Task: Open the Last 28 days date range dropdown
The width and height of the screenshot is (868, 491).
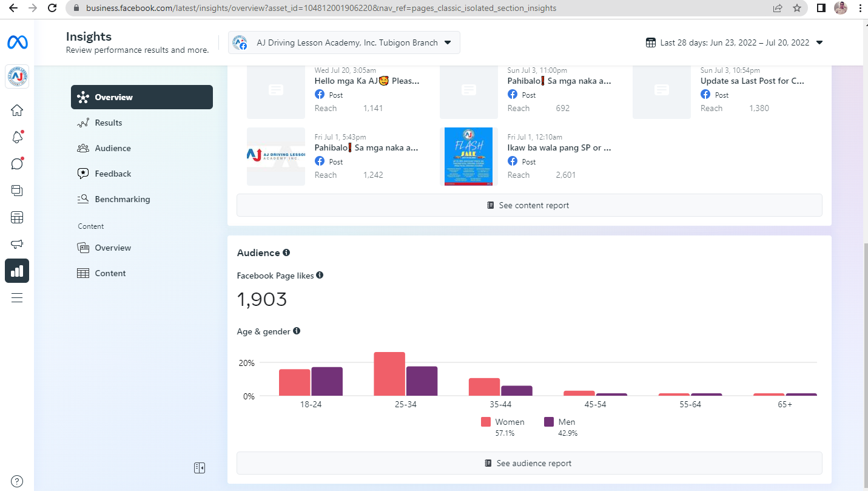Action: (734, 42)
